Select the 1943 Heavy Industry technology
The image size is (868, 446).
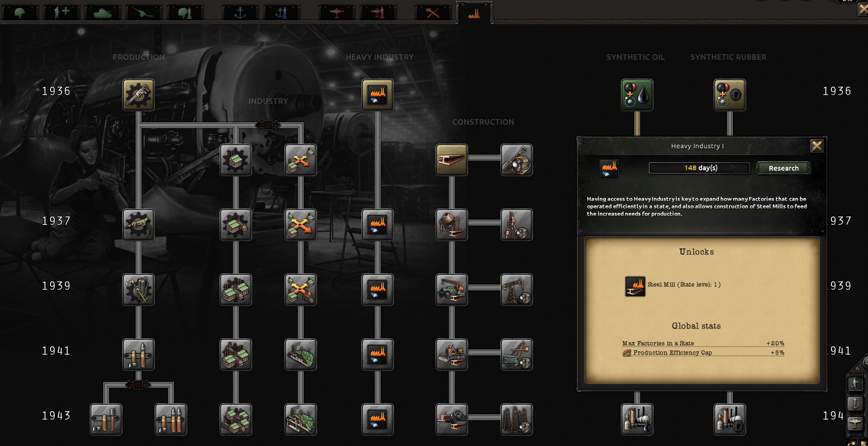[378, 420]
